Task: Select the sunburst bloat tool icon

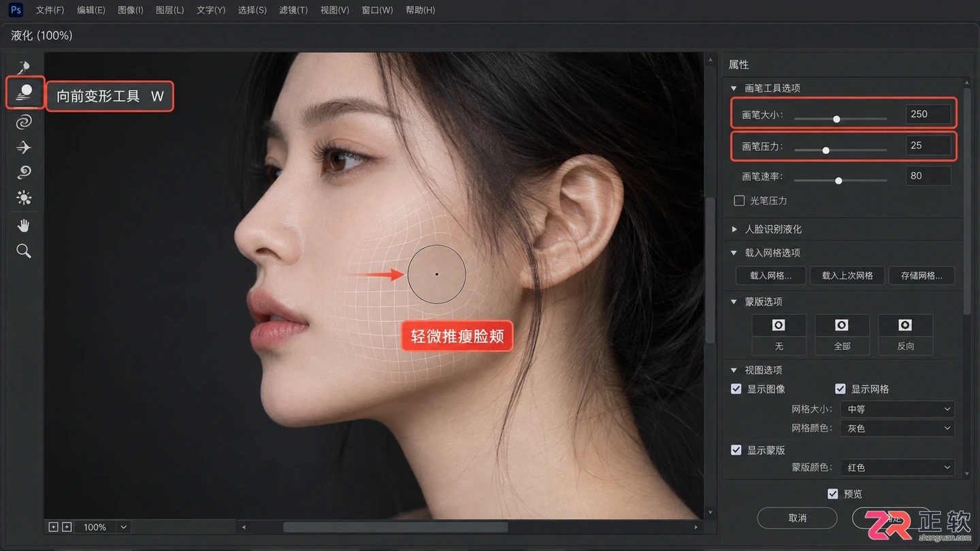Action: point(24,198)
